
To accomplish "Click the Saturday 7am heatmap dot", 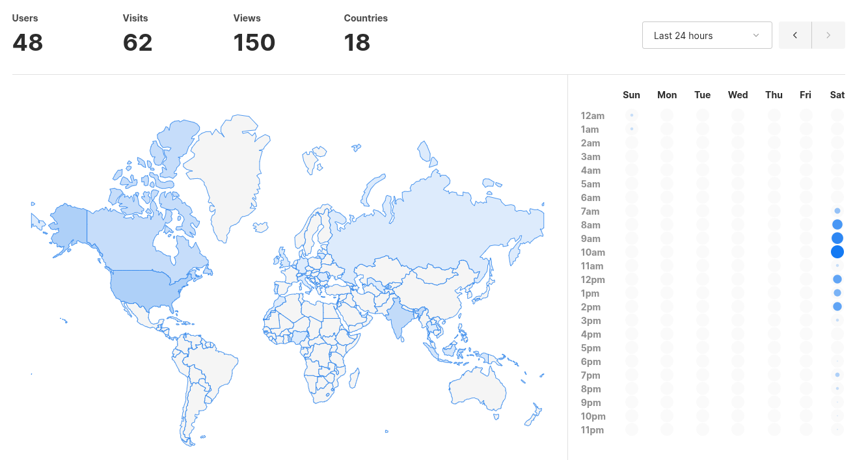I will [x=837, y=211].
